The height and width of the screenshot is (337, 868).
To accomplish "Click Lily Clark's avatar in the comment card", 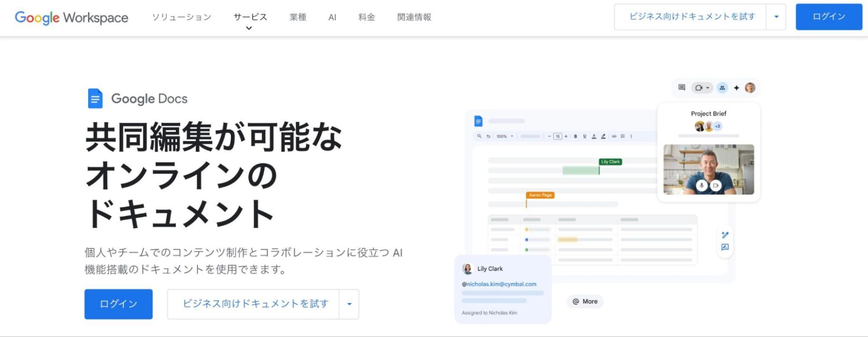I will 467,269.
